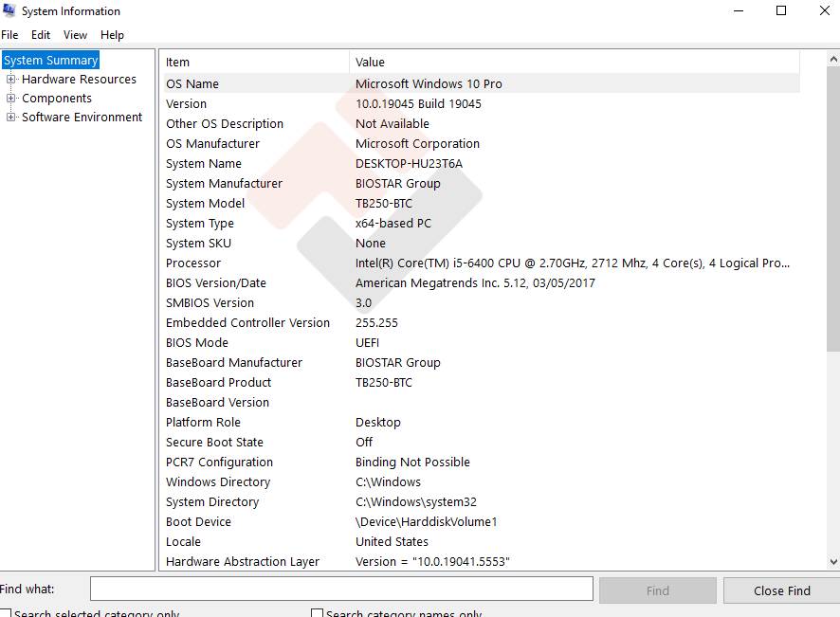Open the File menu

click(9, 35)
